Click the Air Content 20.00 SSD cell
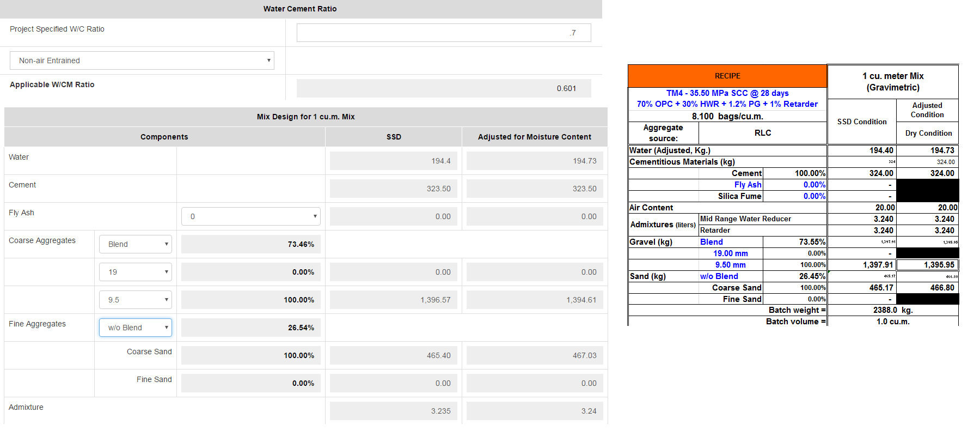The image size is (980, 436). click(x=862, y=208)
